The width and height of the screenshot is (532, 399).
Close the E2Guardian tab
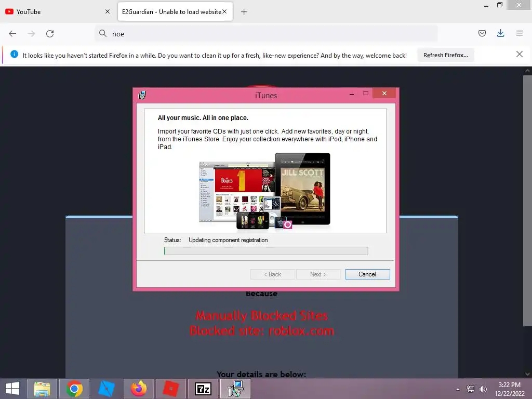[224, 11]
